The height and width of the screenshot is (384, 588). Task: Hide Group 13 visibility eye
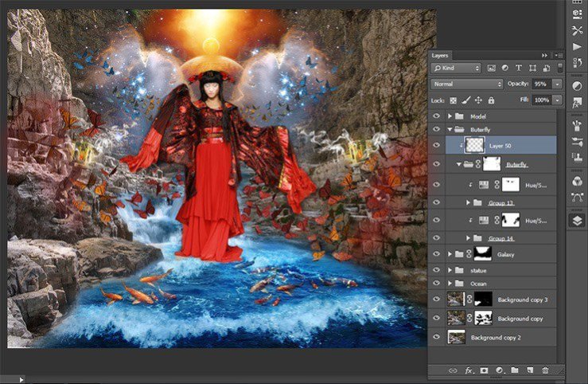[437, 202]
